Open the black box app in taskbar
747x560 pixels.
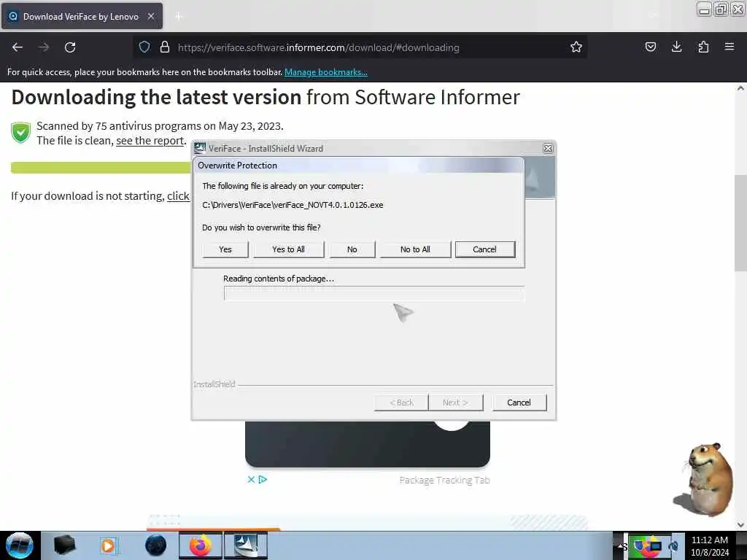point(65,545)
